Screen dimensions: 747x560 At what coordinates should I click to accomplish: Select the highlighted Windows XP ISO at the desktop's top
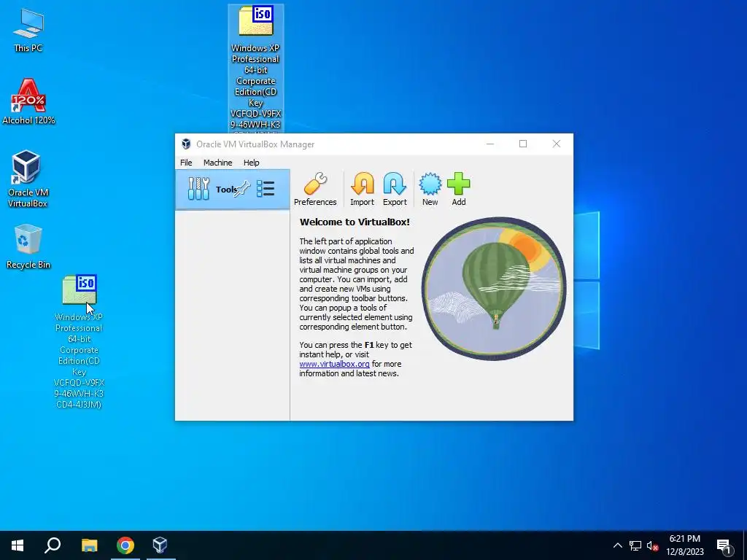(x=256, y=68)
